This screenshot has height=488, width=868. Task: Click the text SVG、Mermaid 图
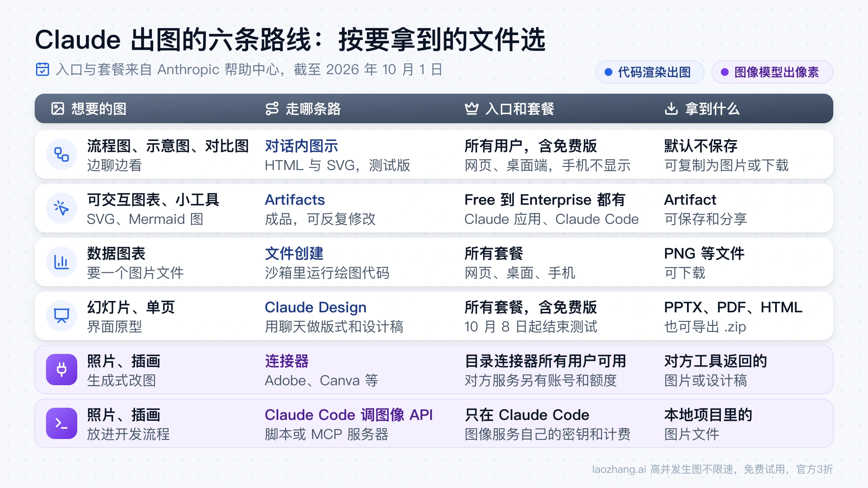(145, 219)
